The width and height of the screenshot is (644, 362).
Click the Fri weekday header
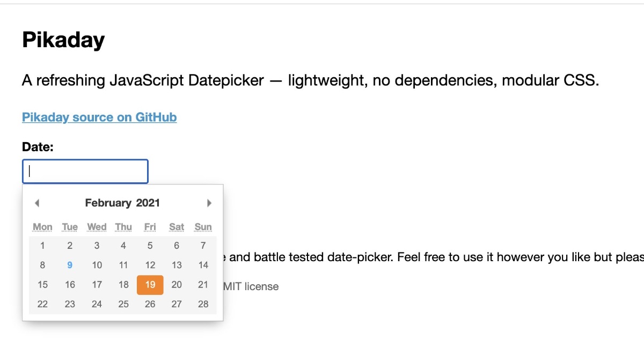click(x=150, y=227)
